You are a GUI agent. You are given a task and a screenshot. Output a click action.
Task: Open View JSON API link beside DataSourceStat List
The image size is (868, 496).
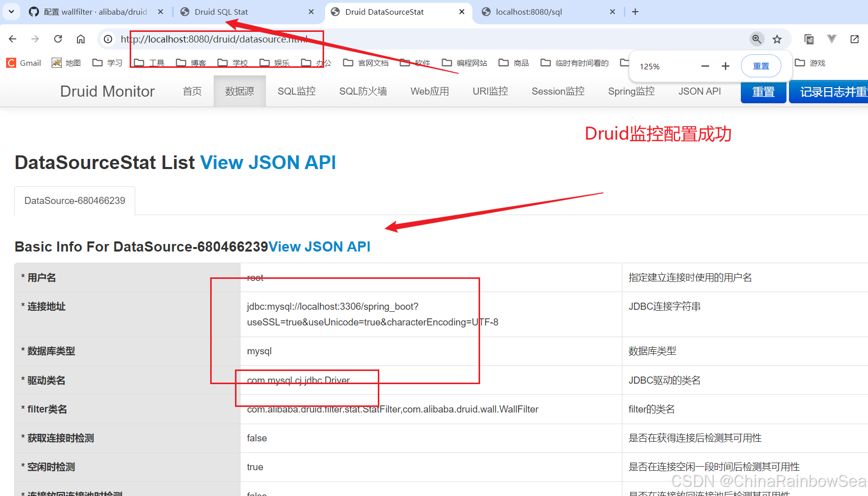point(268,162)
